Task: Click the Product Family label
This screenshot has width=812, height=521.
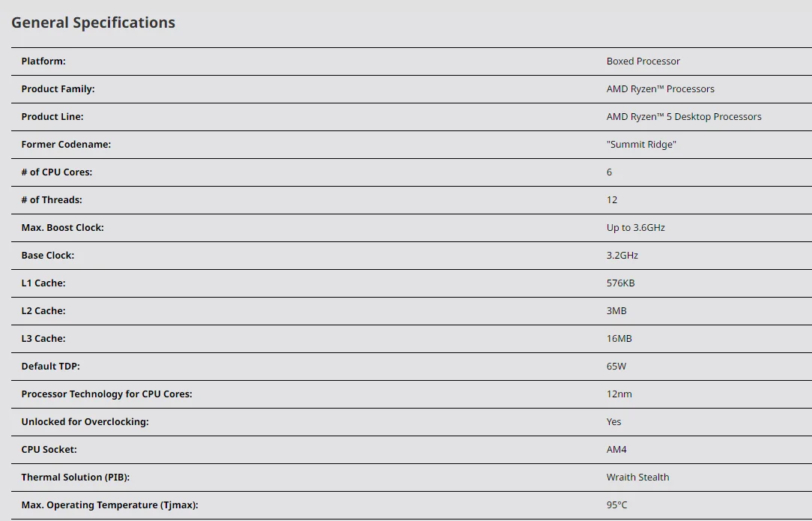Action: [58, 89]
